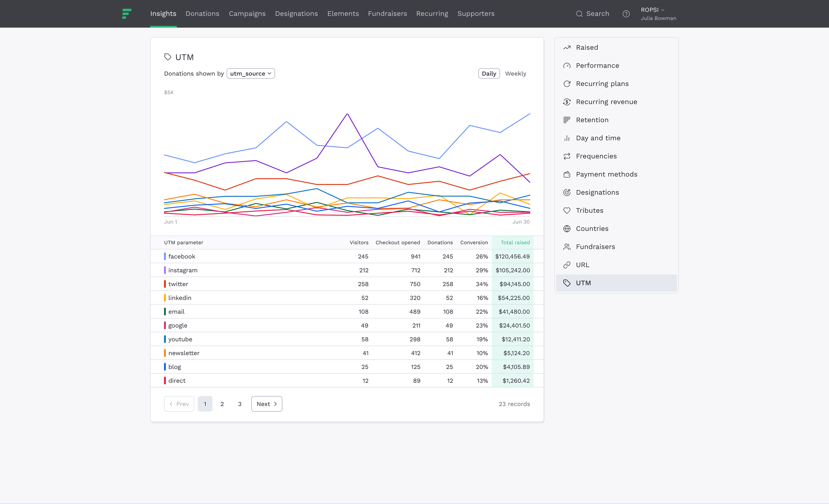829x504 pixels.
Task: Select the Daily view toggle
Action: coord(489,74)
